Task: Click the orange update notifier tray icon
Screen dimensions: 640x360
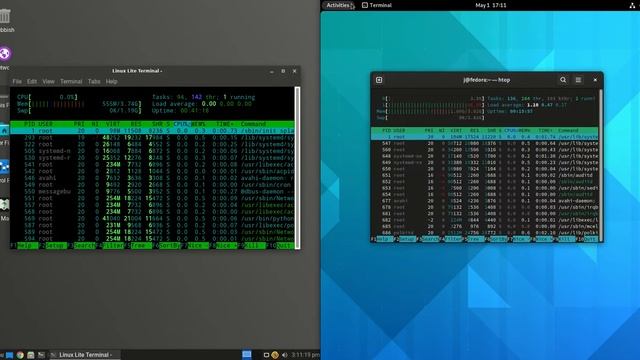Action: (275, 355)
